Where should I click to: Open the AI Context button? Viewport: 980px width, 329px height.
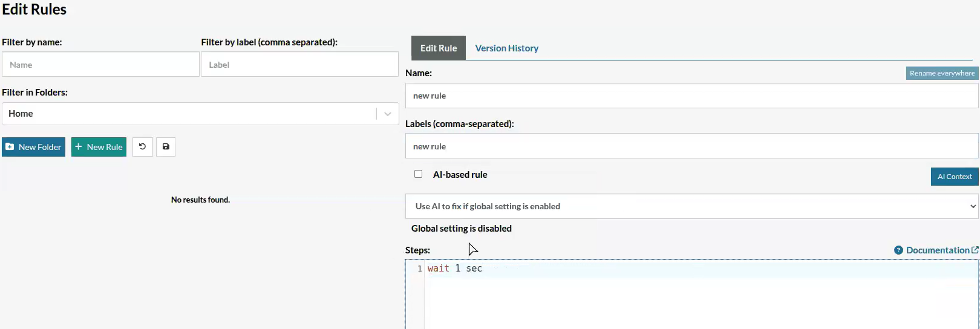[x=955, y=177]
